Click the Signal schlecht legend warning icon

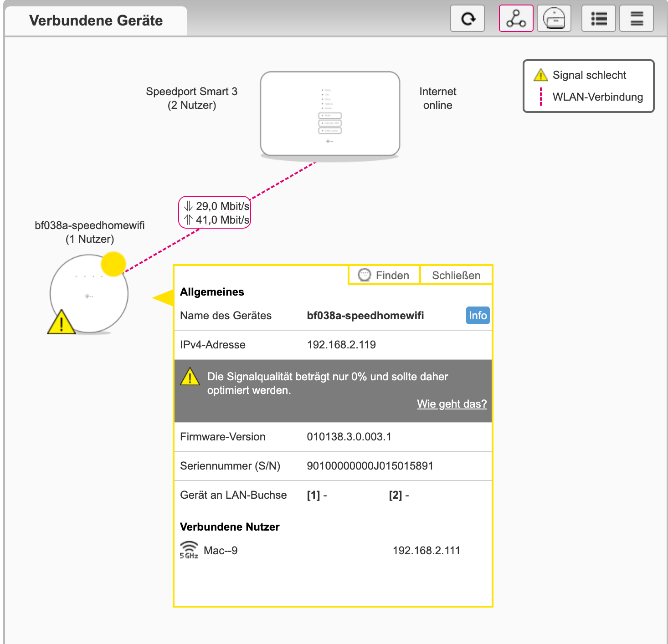(540, 75)
